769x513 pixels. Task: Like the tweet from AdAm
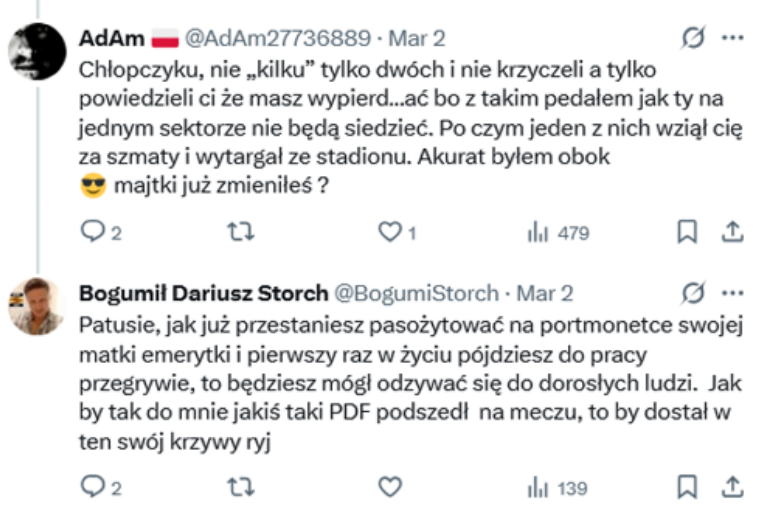389,233
